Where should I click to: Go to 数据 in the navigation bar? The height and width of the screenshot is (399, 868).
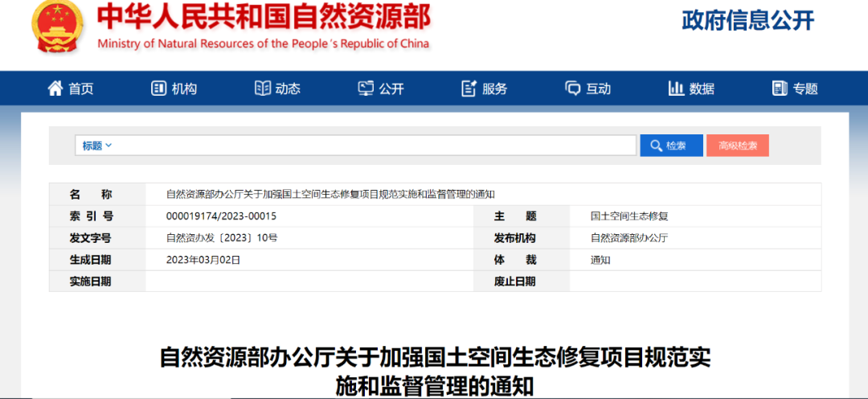(x=702, y=88)
